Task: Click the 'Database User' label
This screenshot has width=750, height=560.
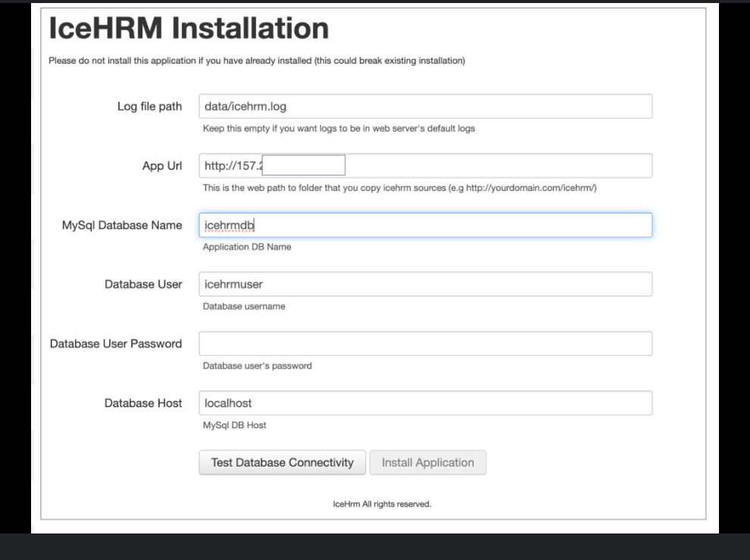Action: pyautogui.click(x=143, y=284)
